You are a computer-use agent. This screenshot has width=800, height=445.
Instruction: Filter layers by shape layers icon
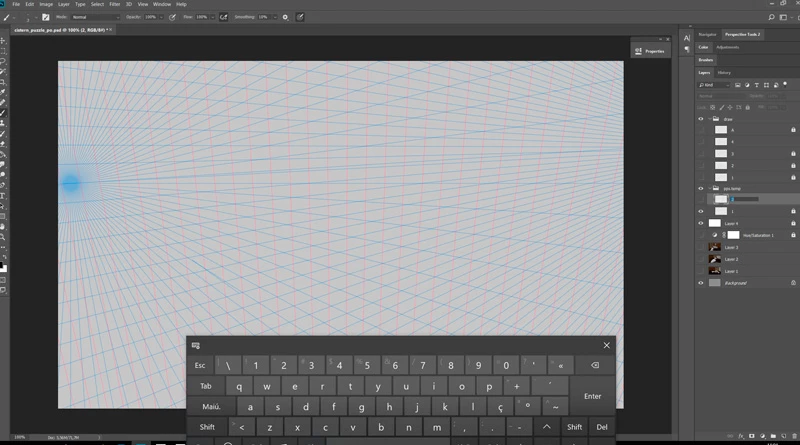coord(766,85)
